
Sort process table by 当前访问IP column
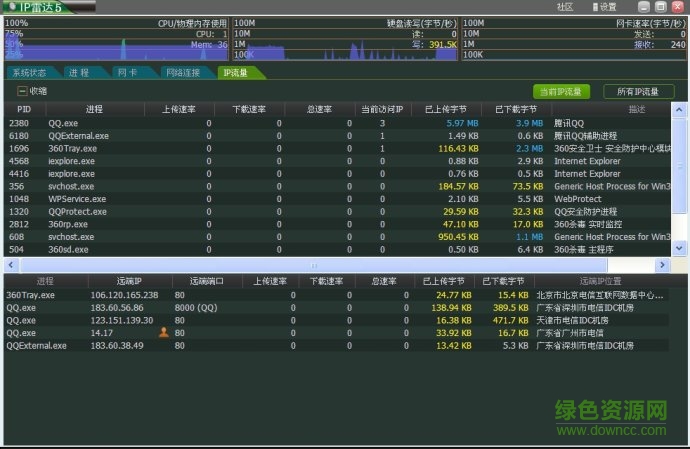[382, 110]
